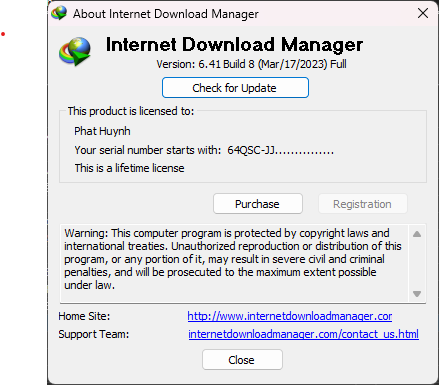Open the Support Team contact link
Viewport: 439px width, 385px height.
click(x=303, y=334)
